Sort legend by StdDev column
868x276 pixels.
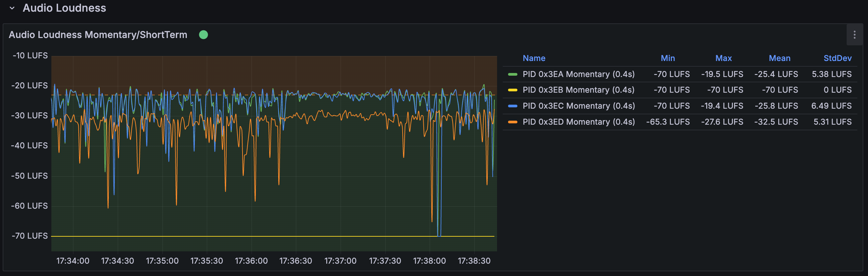(x=837, y=58)
